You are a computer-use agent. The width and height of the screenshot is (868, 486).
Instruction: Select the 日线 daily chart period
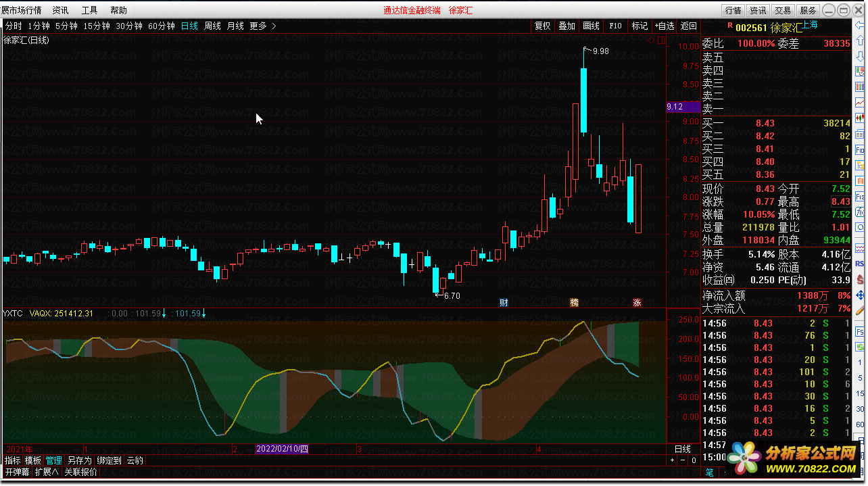[189, 26]
